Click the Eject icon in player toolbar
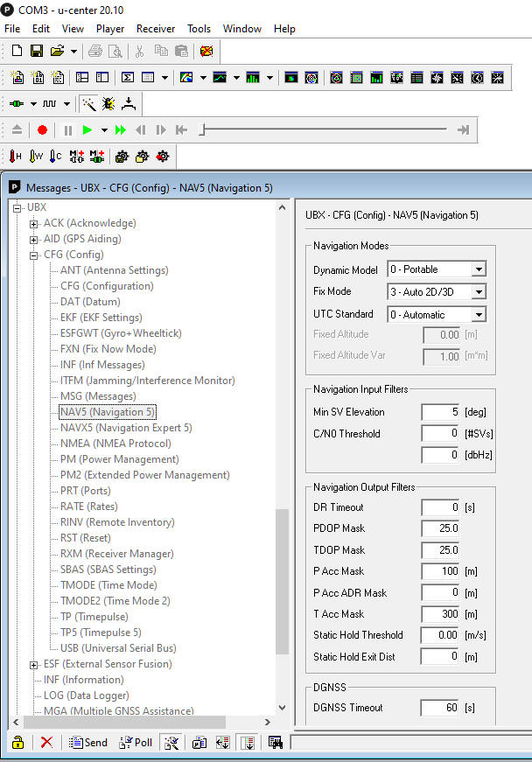This screenshot has width=532, height=762. (17, 129)
